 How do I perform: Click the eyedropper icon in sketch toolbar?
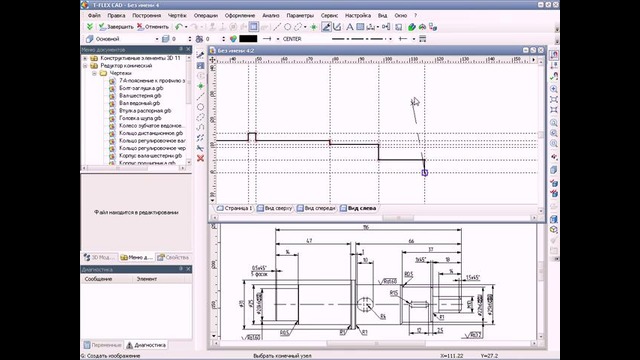[x=200, y=55]
